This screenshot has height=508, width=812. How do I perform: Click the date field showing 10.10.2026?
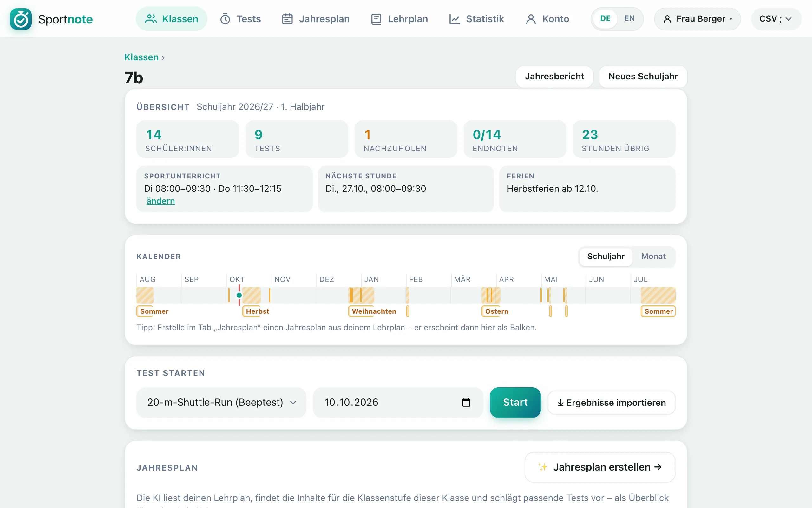point(398,403)
